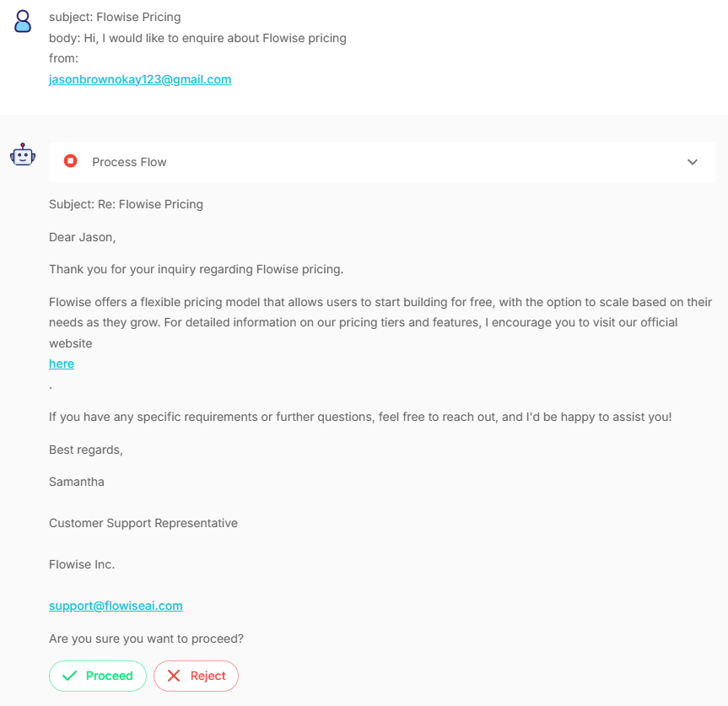Click the "Best regards," closing line

[x=86, y=450]
